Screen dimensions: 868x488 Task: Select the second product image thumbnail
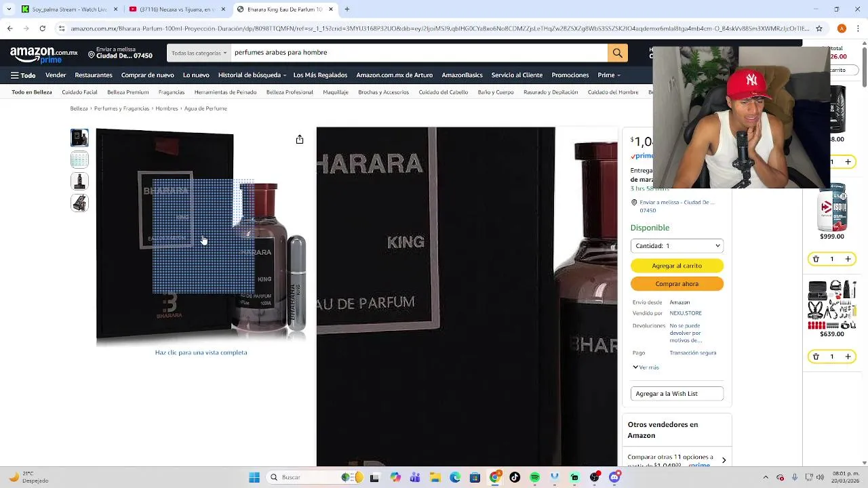point(79,159)
